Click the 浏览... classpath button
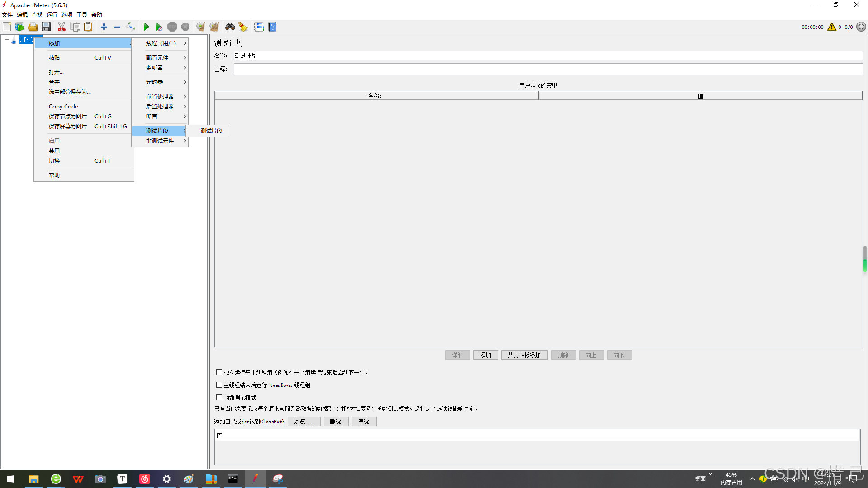 [x=303, y=422]
